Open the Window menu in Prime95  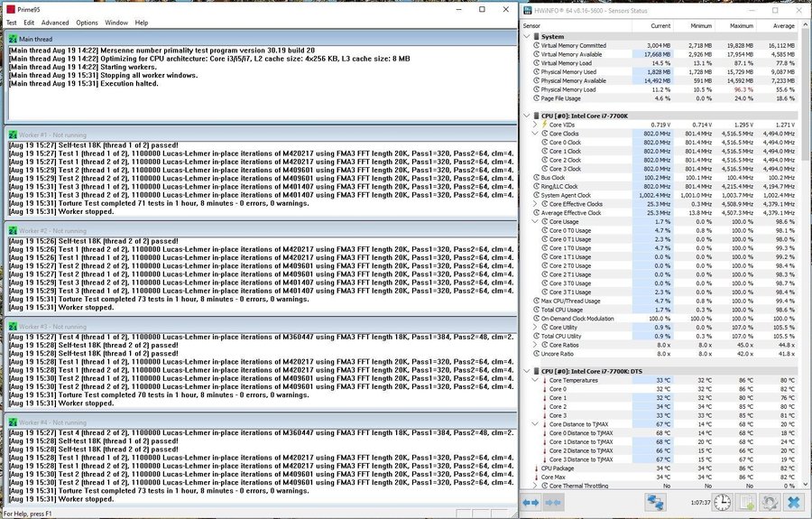tap(116, 23)
